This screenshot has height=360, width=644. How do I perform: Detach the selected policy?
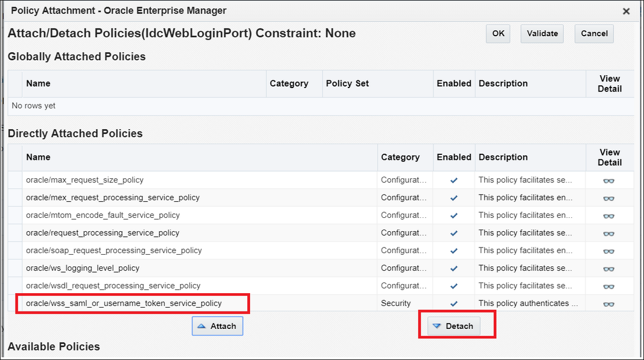coord(453,326)
